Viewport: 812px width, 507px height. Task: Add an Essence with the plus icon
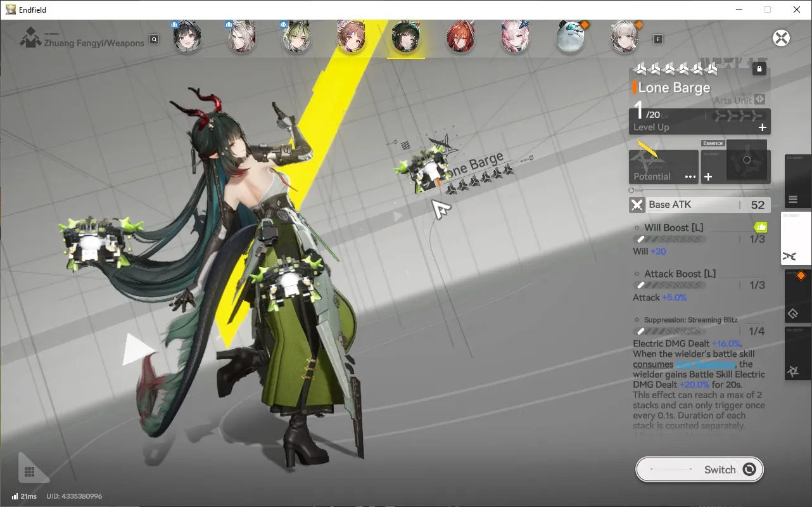tap(708, 177)
